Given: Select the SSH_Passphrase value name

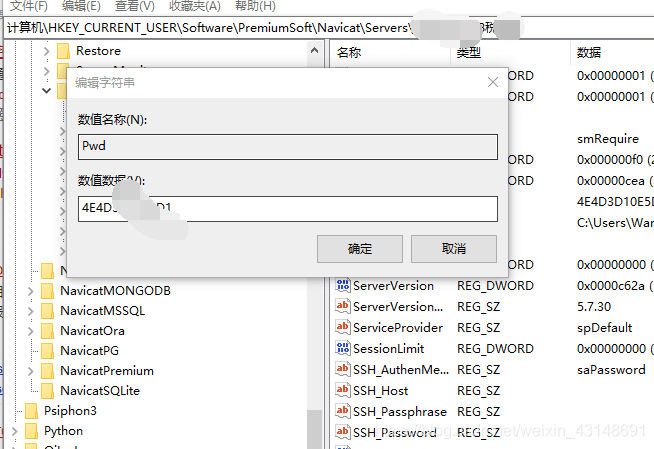Looking at the screenshot, I should (400, 412).
